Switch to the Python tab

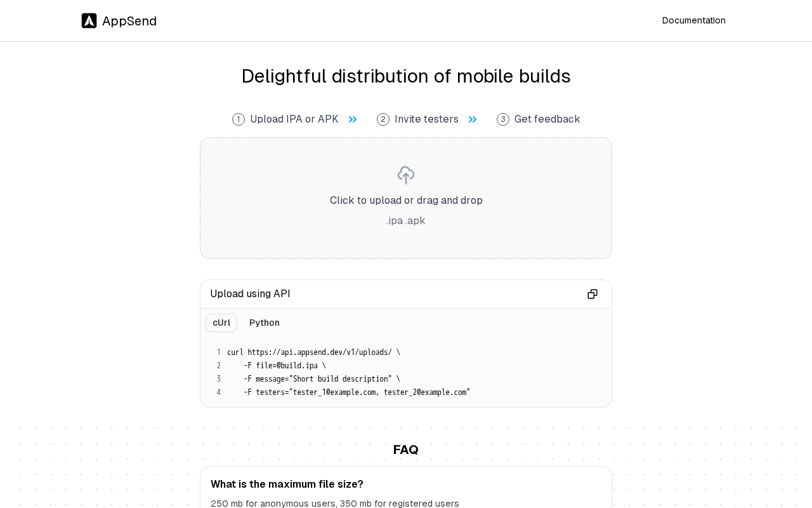click(x=265, y=323)
